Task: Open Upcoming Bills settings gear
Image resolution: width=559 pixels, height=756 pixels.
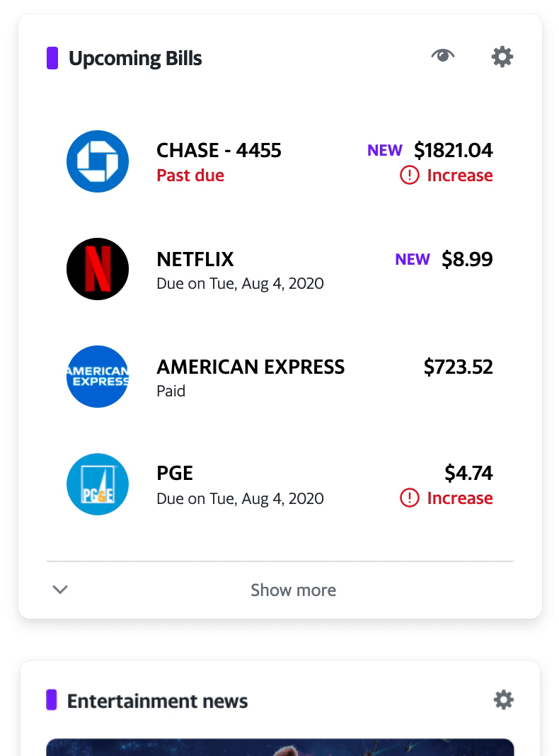Action: point(502,57)
